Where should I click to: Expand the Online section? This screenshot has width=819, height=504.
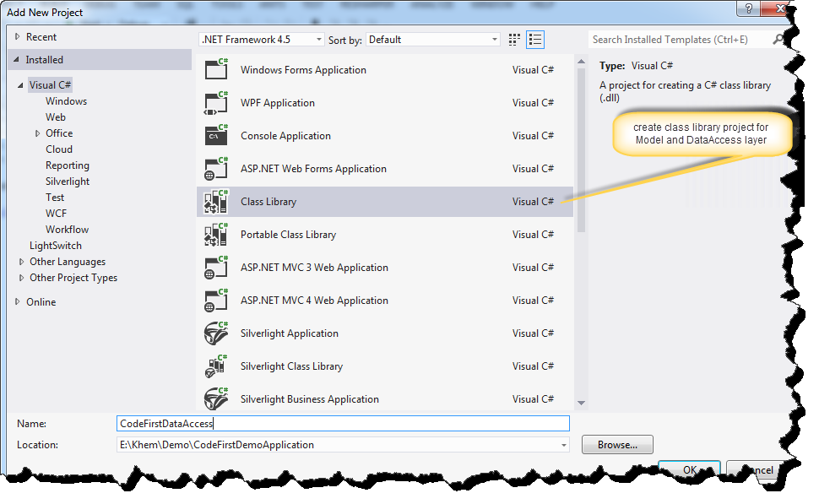17,302
